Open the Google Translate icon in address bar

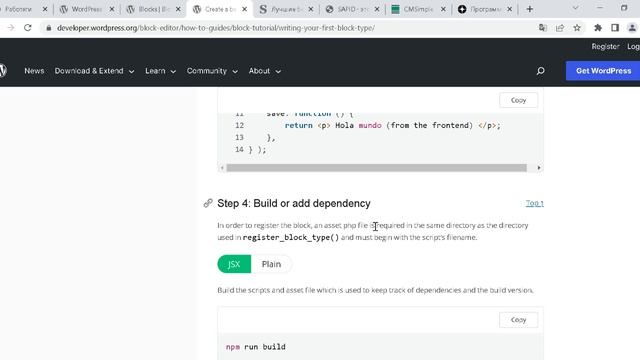coord(542,28)
